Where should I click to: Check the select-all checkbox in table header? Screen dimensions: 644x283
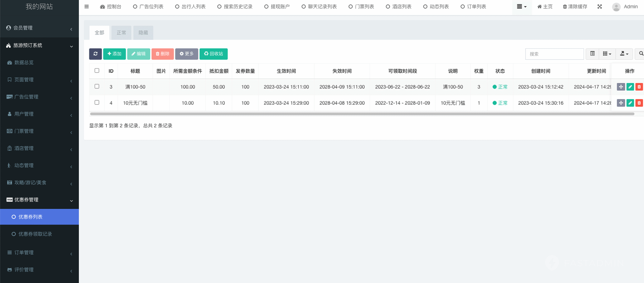pos(97,71)
